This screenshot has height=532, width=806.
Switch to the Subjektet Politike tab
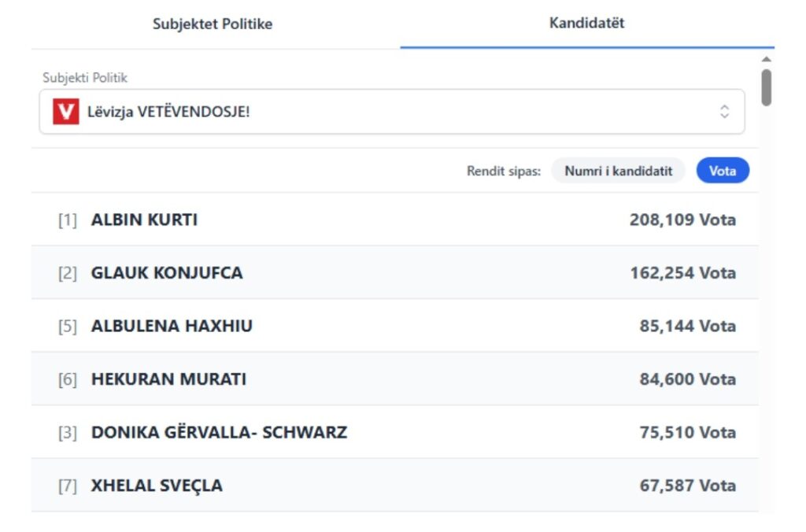[x=213, y=24]
